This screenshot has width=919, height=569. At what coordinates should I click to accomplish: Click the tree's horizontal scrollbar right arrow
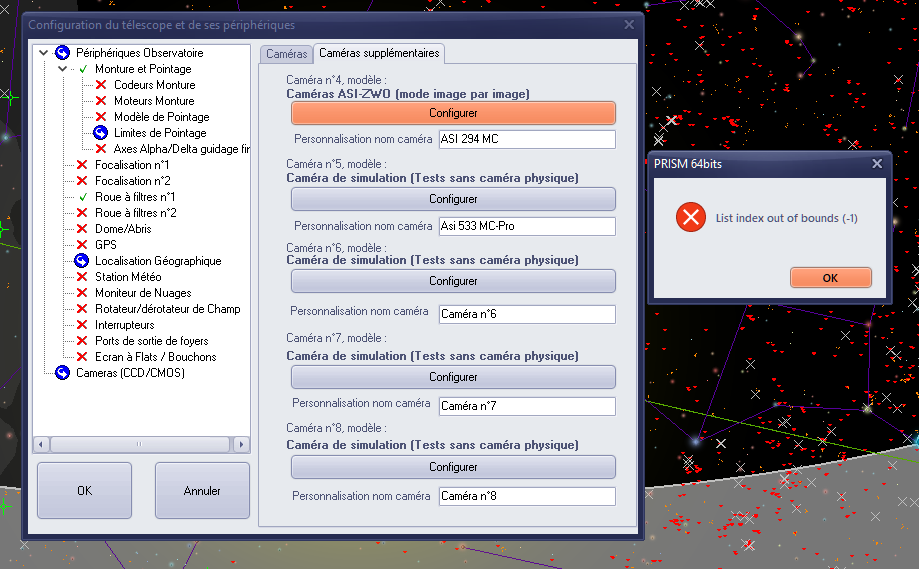tap(242, 444)
